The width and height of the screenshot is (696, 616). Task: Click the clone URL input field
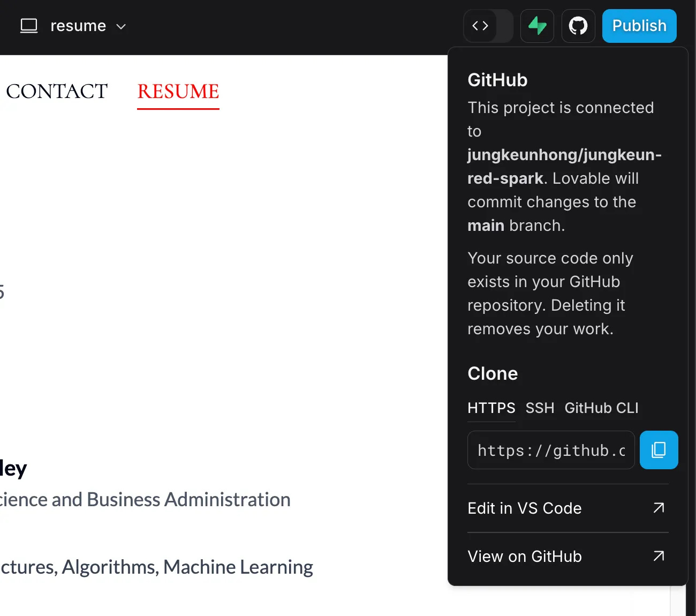[551, 450]
